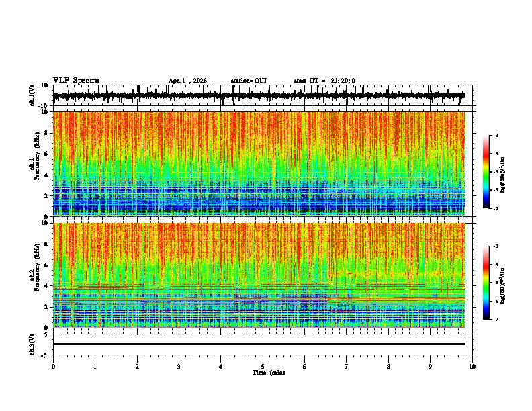
Task: Click time axis tick label "9"
Action: (x=430, y=367)
